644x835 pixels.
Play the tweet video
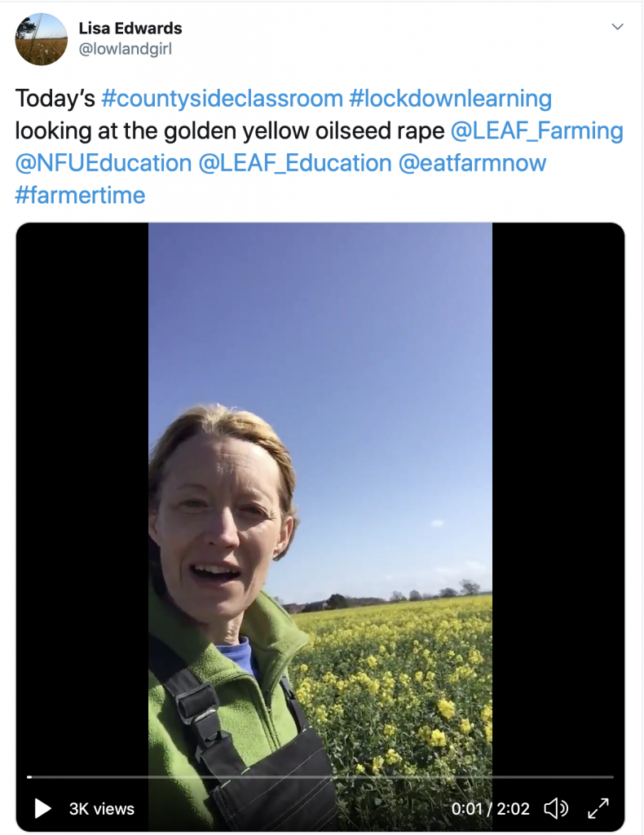tap(42, 808)
